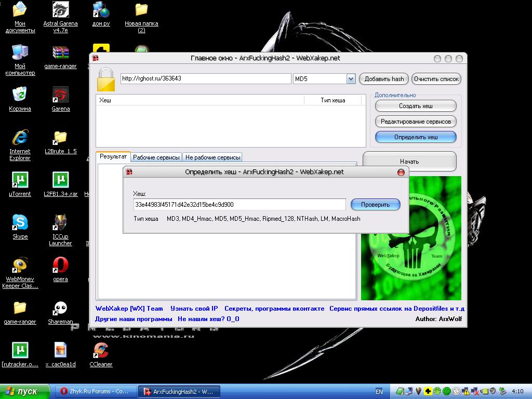
Task: Click the EN language indicator
Action: [x=379, y=392]
